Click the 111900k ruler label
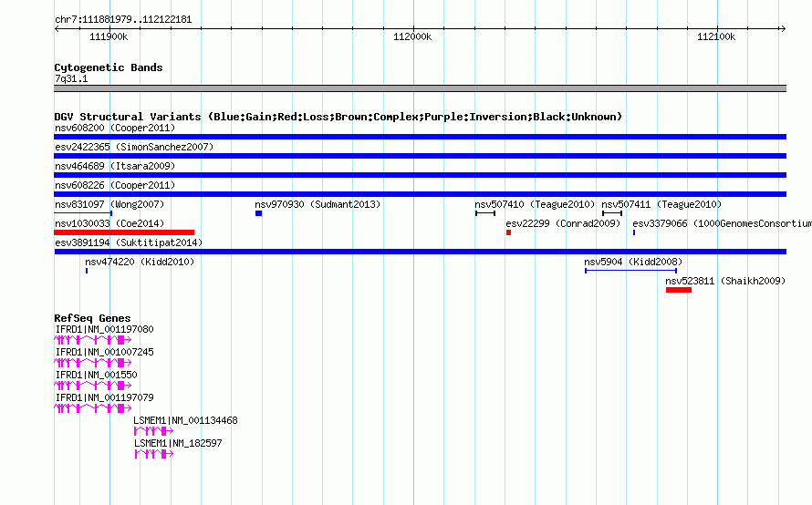This screenshot has height=505, width=812. point(109,36)
